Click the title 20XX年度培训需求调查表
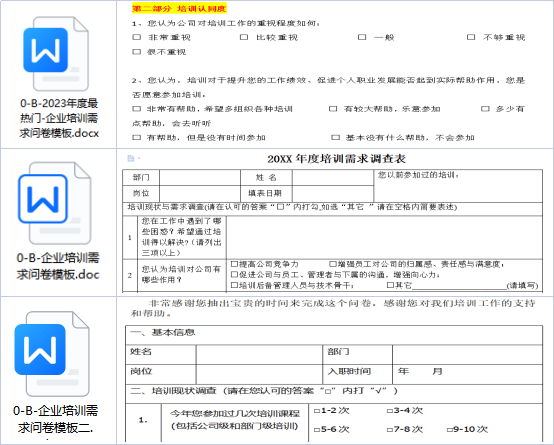 click(x=336, y=159)
